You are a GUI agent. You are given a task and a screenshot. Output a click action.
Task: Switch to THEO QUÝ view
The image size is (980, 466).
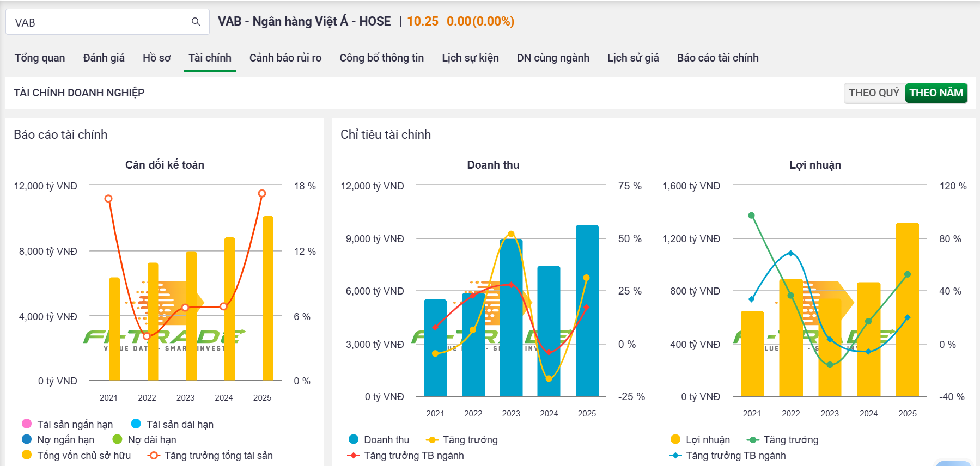pos(874,93)
